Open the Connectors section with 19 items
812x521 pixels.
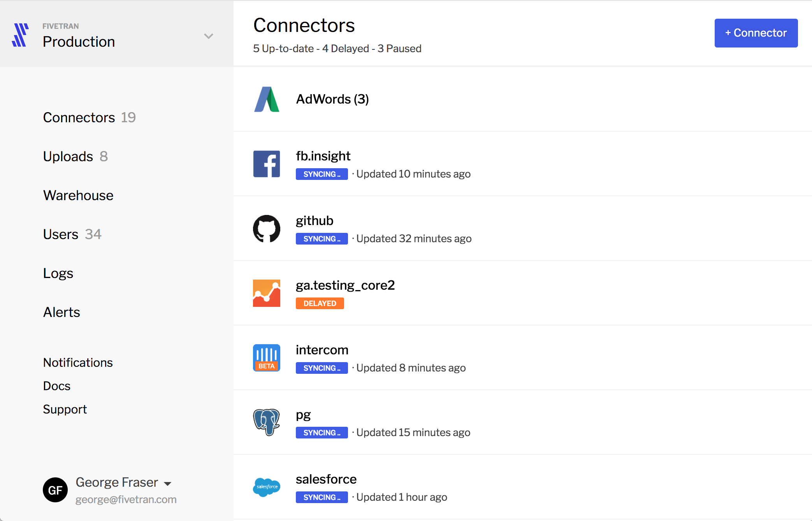pyautogui.click(x=90, y=117)
